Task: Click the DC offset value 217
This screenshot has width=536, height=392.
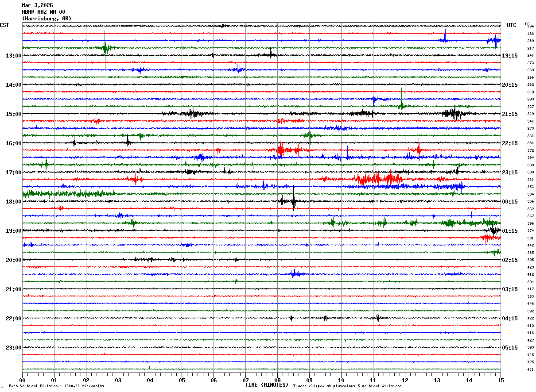Action: [x=530, y=48]
